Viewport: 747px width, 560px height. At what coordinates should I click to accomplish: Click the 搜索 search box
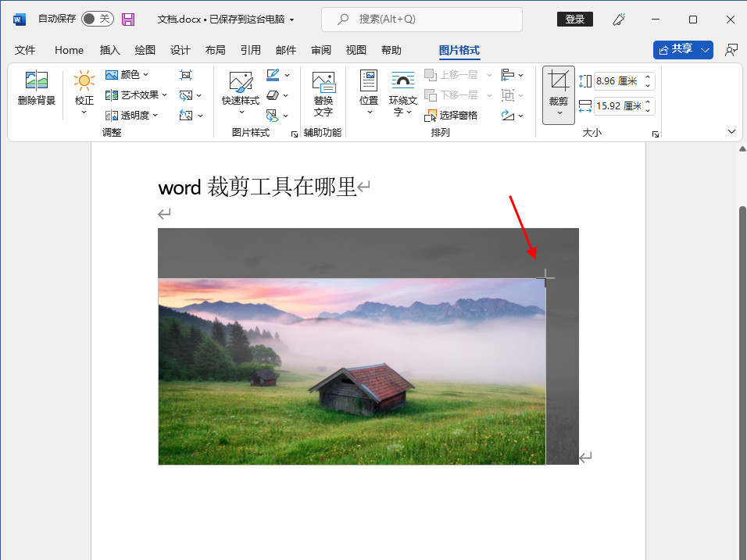(x=422, y=19)
